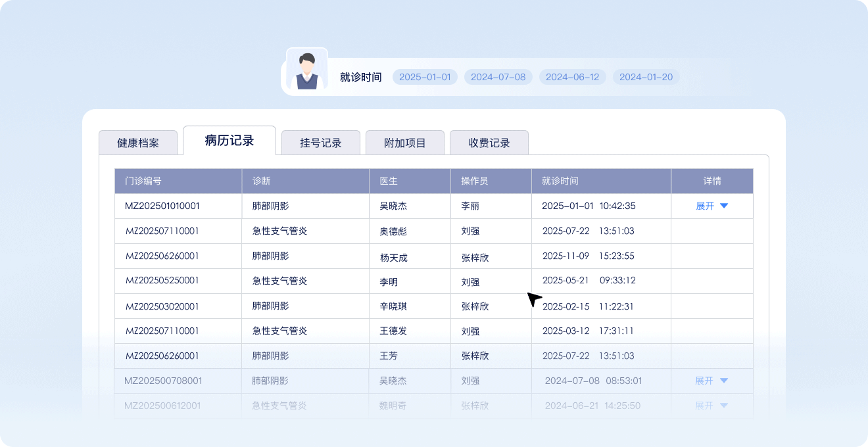
Task: Click the 门诊编号 column header
Action: point(143,181)
